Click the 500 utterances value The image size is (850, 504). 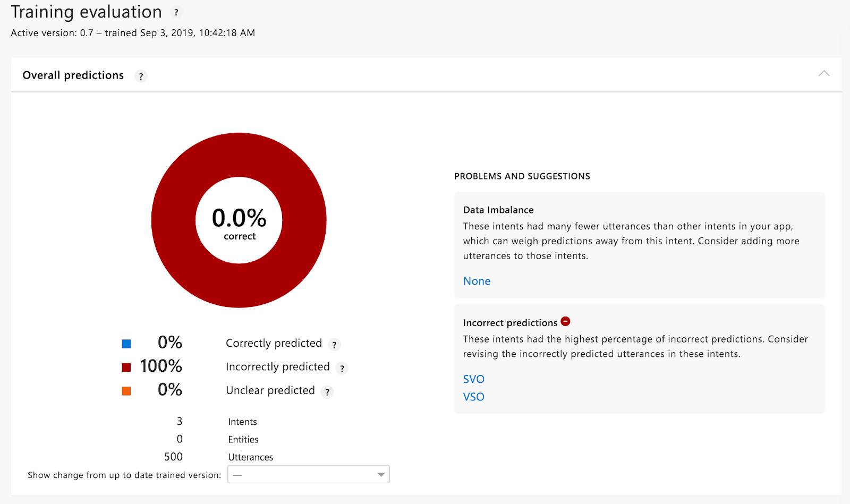173,457
